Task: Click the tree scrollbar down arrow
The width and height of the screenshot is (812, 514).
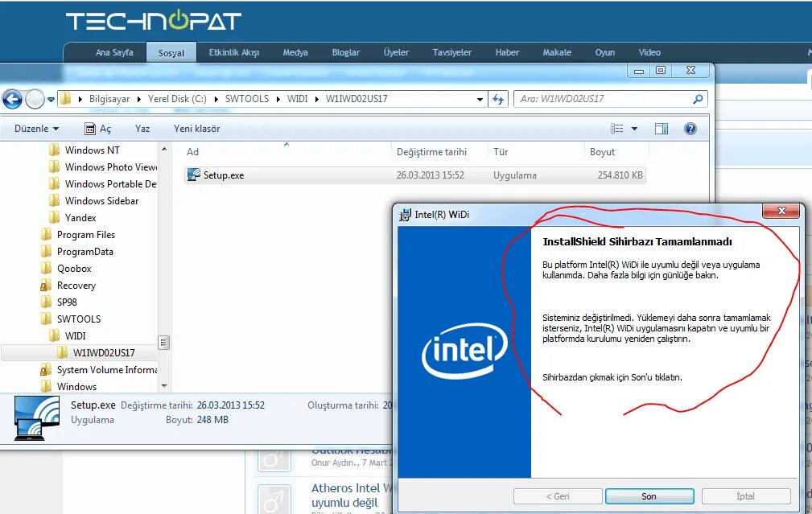Action: 164,385
